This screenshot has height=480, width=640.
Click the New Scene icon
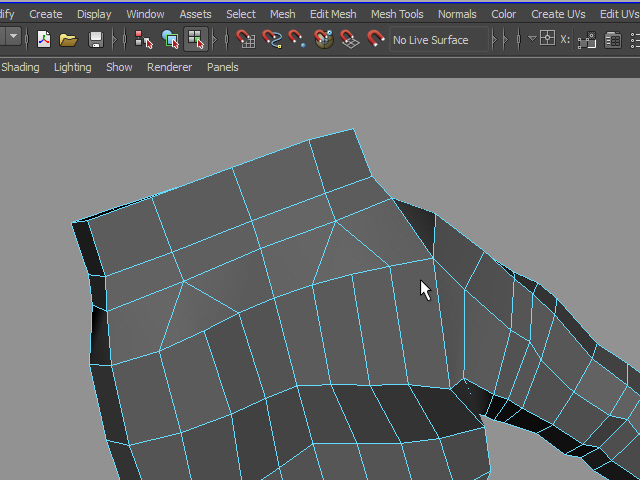click(44, 40)
